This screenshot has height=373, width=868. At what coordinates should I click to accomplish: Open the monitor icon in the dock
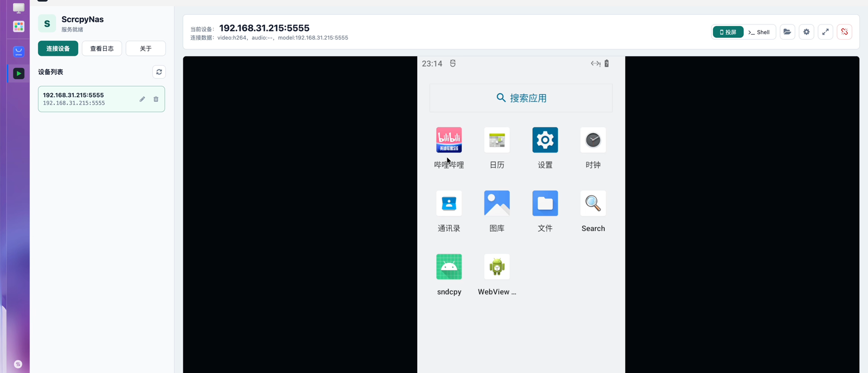pos(18,8)
